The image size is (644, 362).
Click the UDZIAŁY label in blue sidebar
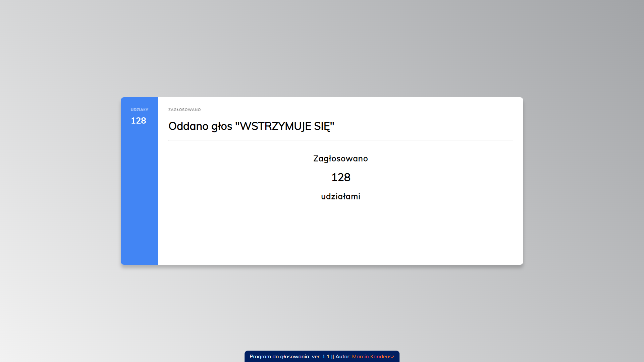click(139, 110)
